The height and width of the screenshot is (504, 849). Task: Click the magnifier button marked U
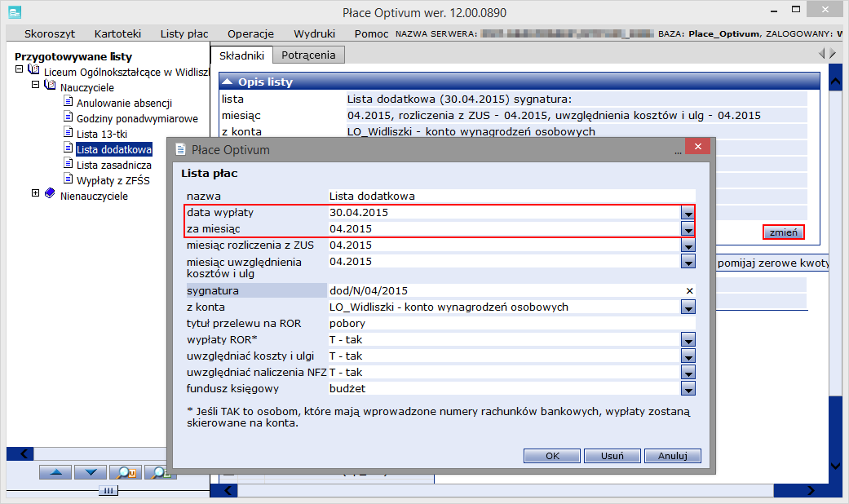tap(126, 472)
